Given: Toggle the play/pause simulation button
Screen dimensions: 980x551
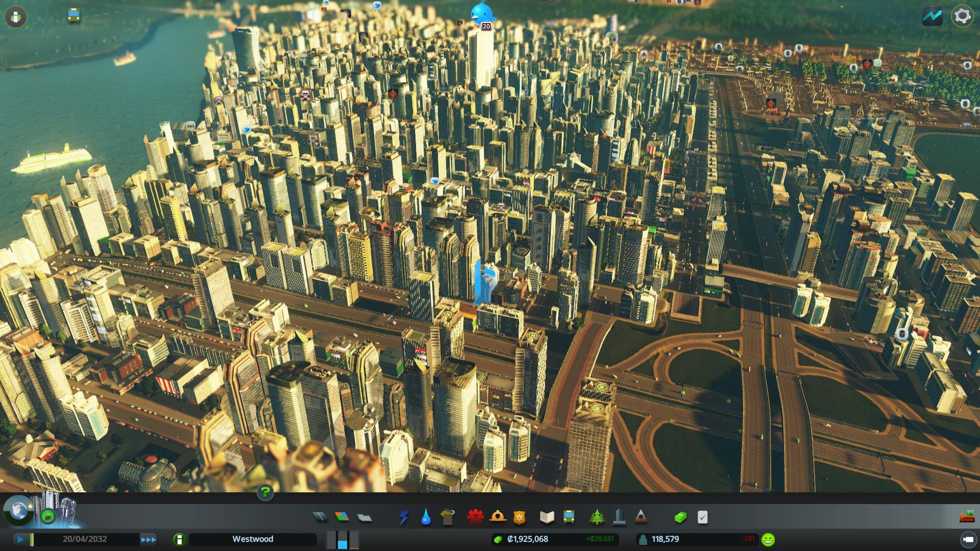Looking at the screenshot, I should 20,539.
